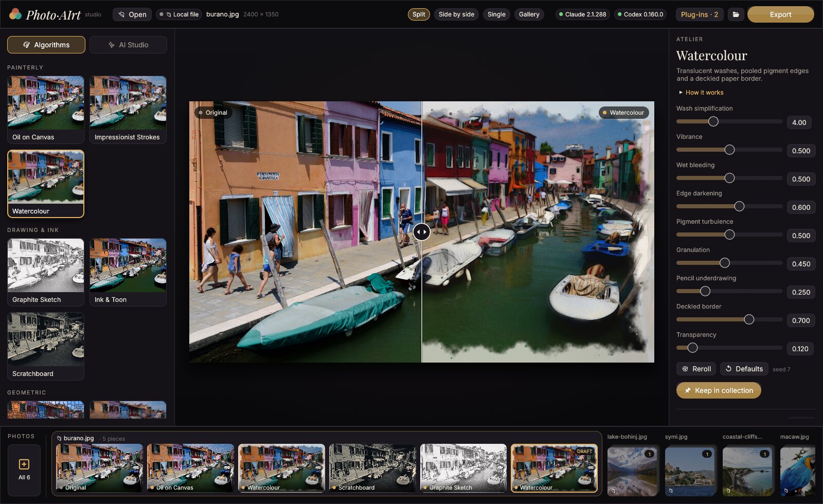Reset parameters with Defaults
823x504 pixels.
click(744, 369)
